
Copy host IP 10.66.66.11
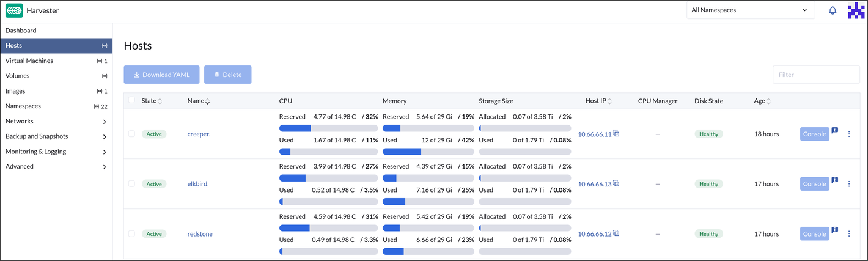tap(617, 133)
